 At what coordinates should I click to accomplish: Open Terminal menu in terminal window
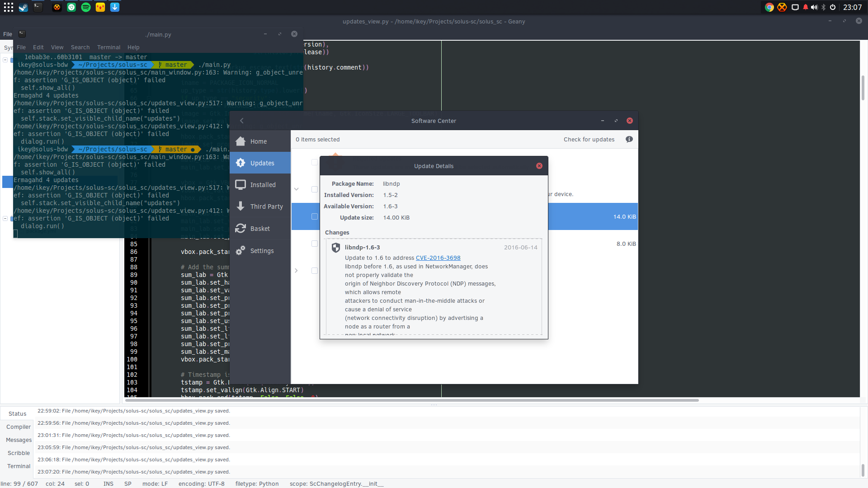coord(108,47)
